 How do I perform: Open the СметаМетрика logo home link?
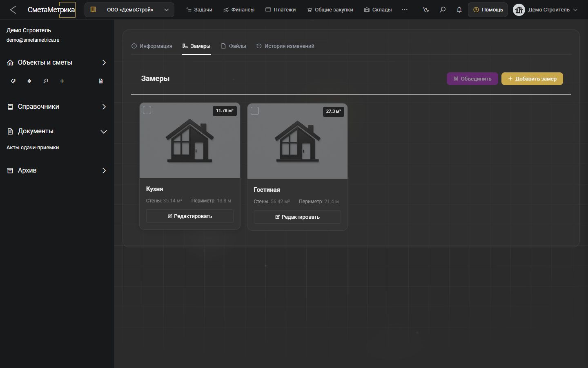tap(51, 10)
